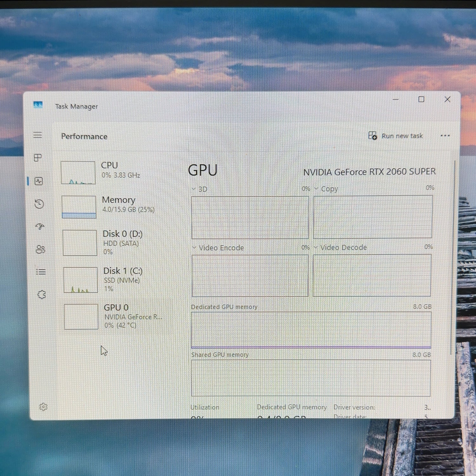Open the Services page puzzle icon

[42, 295]
